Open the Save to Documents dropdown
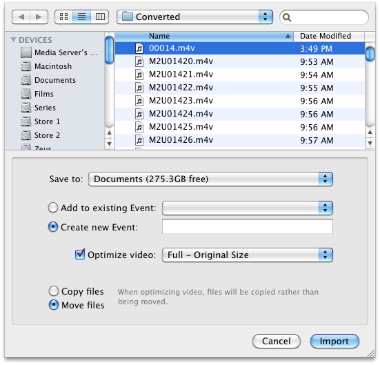This screenshot has width=380, height=365. coord(211,179)
